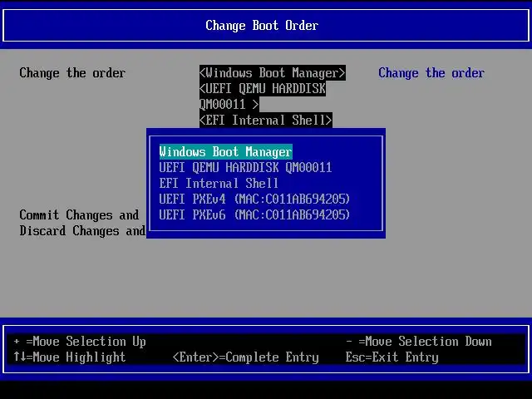Viewport: 532px width, 399px height.
Task: Click '- =Move Selection Down' hint
Action: pos(419,342)
